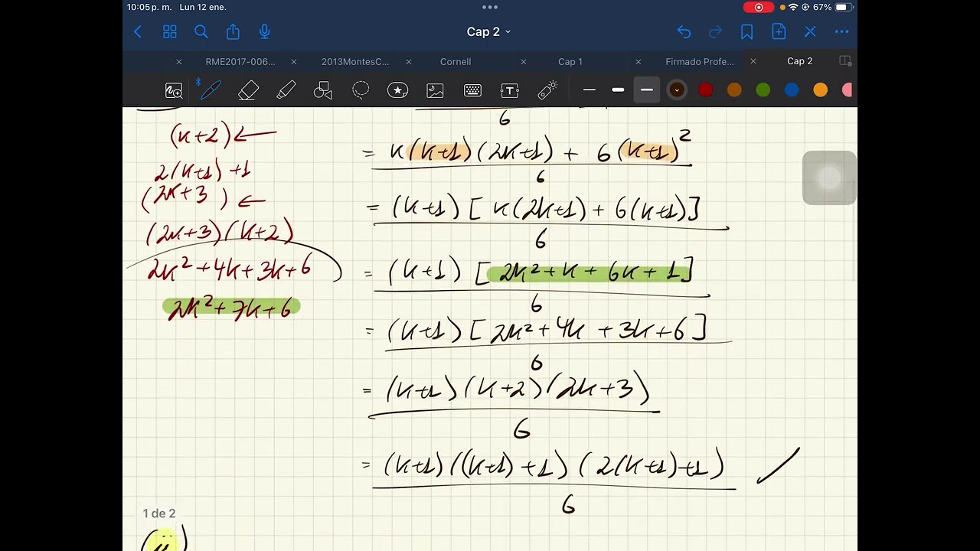Tap the 10:05 p. m. clock

pos(149,7)
